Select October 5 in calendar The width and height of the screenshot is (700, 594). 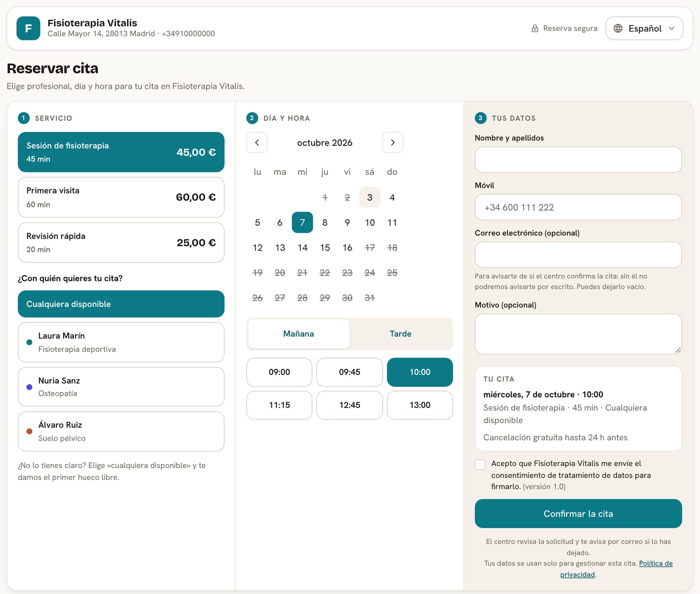(257, 222)
